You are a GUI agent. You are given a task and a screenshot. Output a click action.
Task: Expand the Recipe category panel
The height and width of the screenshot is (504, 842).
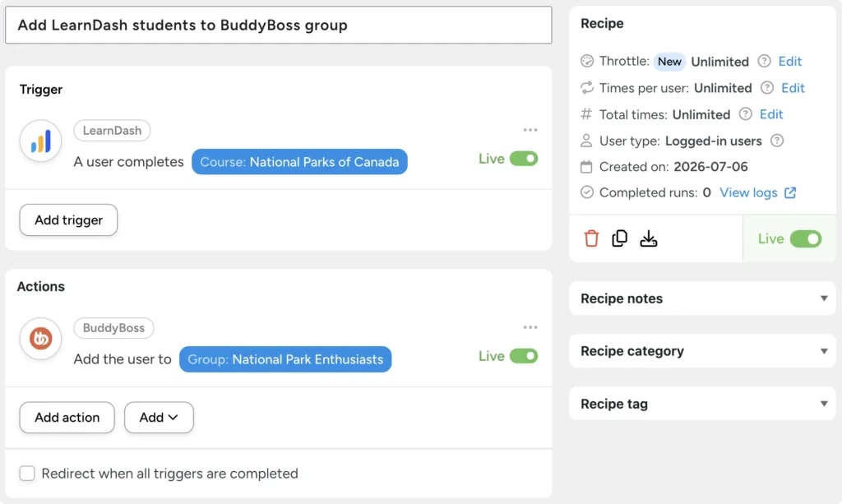702,351
